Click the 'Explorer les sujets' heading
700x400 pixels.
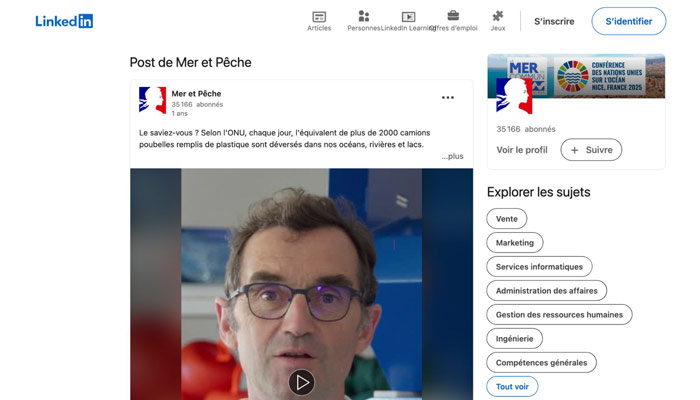[x=538, y=192]
